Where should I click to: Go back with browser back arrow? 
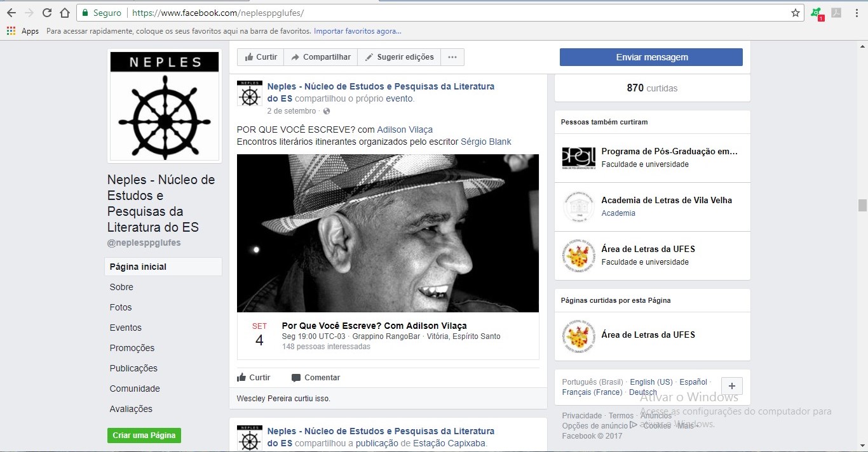11,13
